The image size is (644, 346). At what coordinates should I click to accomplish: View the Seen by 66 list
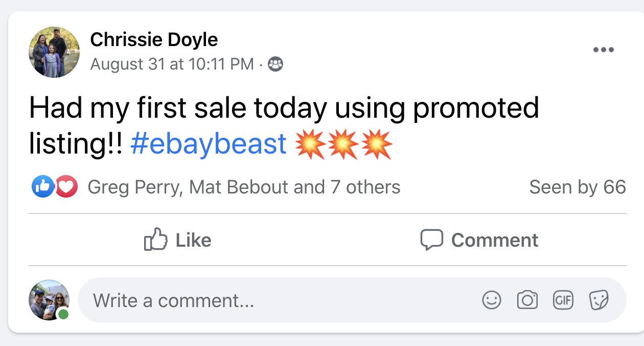[577, 187]
